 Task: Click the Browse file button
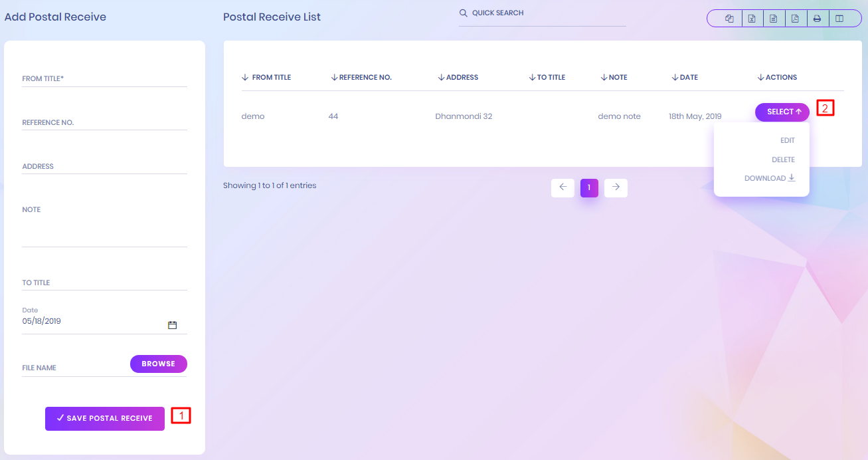[x=158, y=364]
